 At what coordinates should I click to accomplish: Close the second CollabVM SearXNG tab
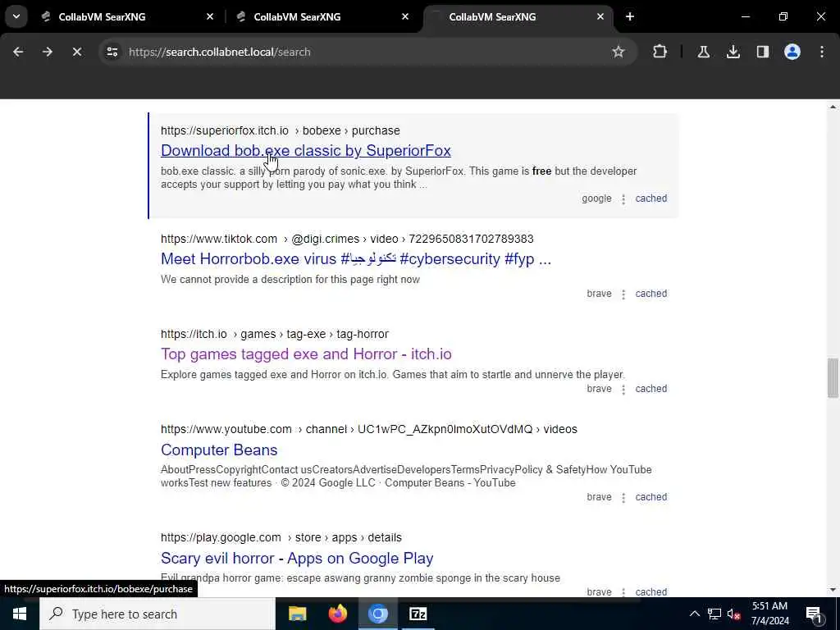click(405, 16)
